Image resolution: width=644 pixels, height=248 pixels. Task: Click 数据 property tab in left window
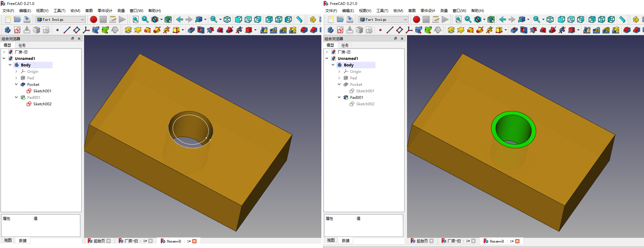click(23, 241)
